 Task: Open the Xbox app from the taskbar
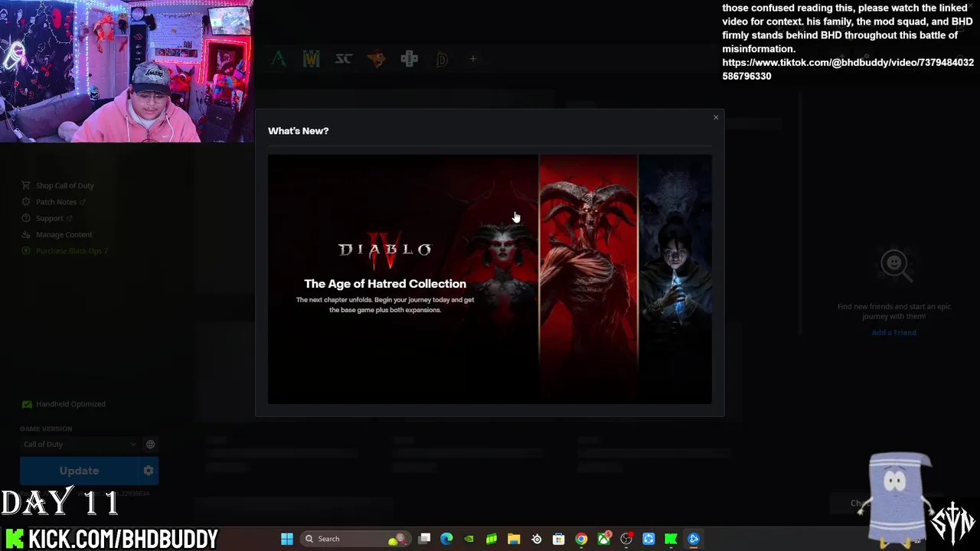pos(604,539)
